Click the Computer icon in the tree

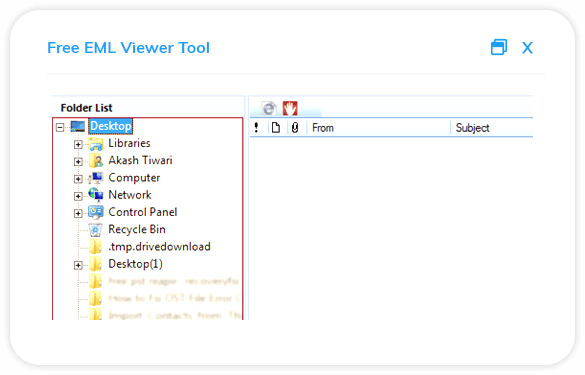[96, 178]
